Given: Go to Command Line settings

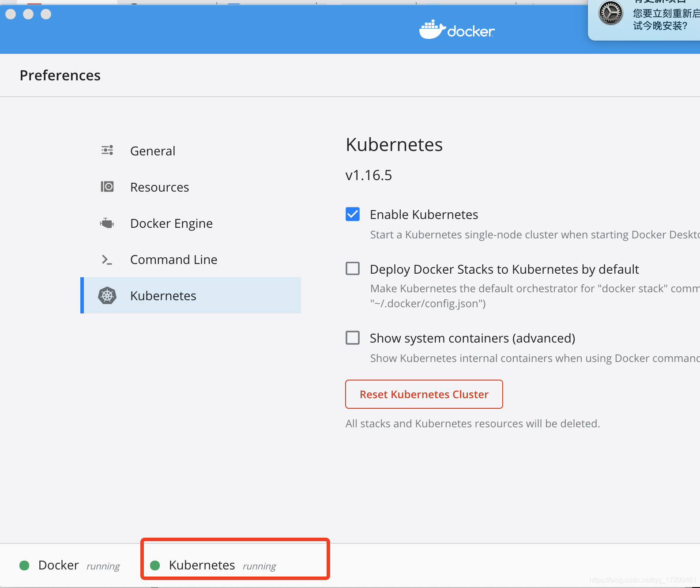Looking at the screenshot, I should tap(191, 260).
